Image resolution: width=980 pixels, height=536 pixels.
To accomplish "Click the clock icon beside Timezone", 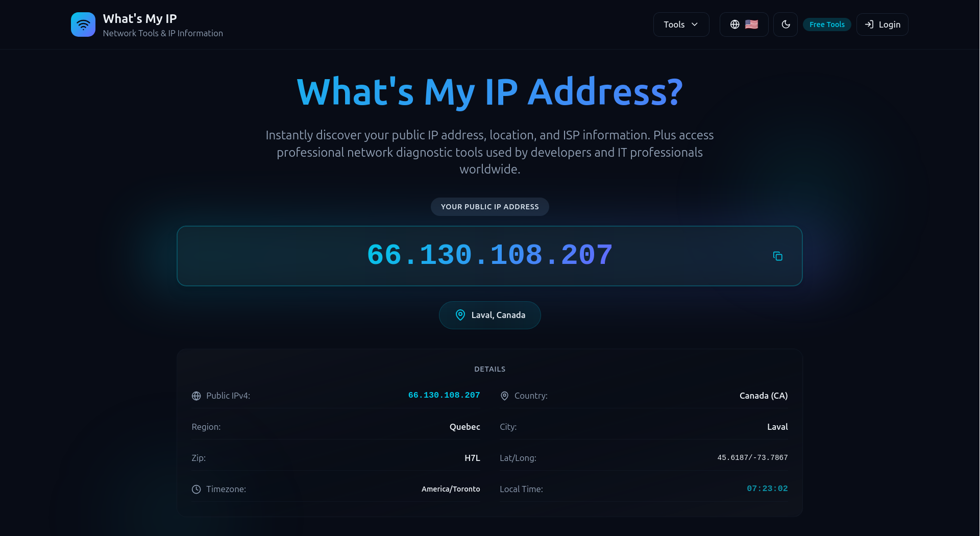I will coord(196,490).
